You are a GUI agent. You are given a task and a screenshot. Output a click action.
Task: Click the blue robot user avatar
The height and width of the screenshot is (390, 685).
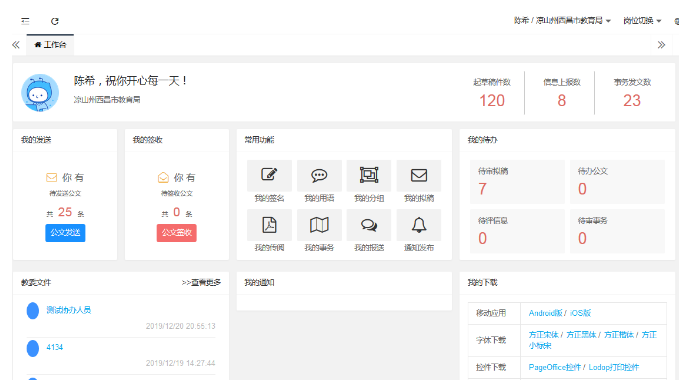click(x=40, y=93)
